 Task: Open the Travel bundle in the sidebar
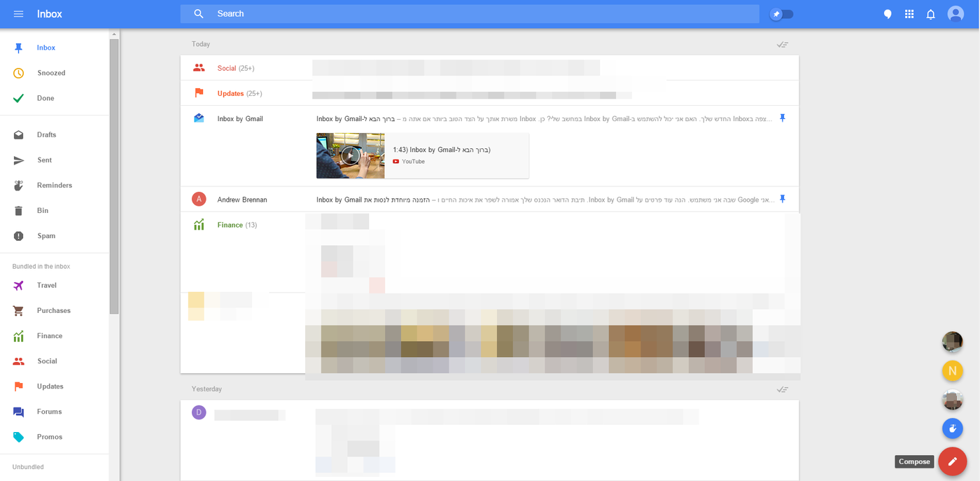46,285
